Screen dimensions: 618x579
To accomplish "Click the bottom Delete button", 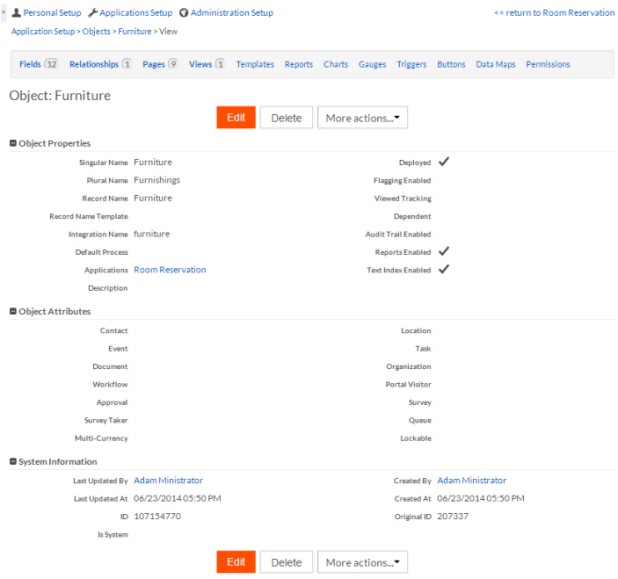I will coord(286,562).
